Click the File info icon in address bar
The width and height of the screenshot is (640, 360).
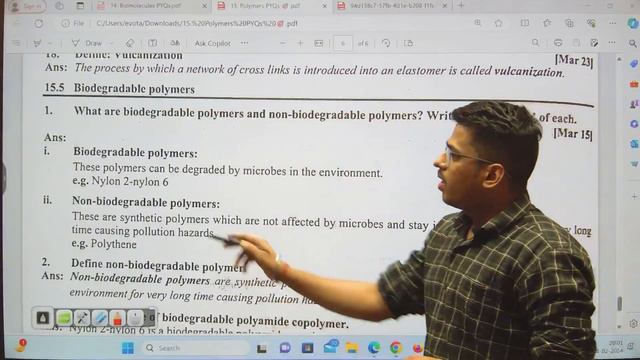(x=65, y=24)
